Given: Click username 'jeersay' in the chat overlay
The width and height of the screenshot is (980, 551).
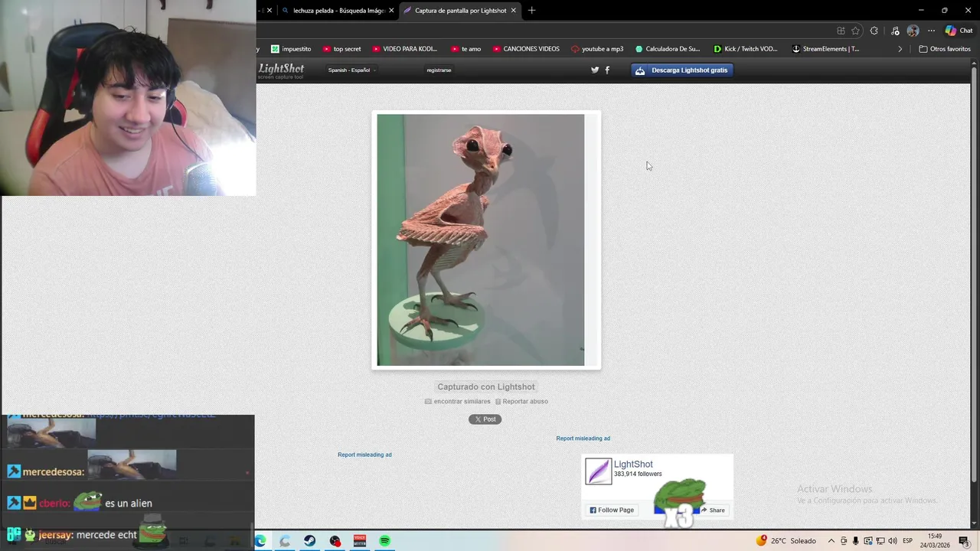Looking at the screenshot, I should [x=55, y=535].
